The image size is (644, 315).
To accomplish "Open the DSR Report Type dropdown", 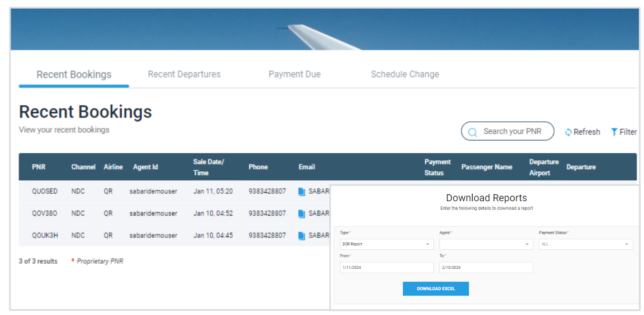I will (386, 244).
